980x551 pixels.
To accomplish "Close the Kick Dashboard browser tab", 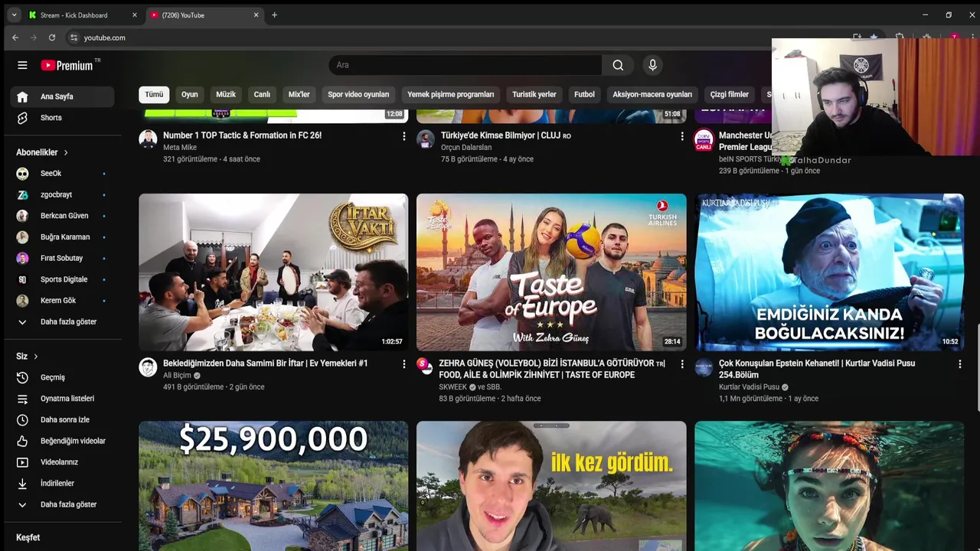I will [x=135, y=15].
